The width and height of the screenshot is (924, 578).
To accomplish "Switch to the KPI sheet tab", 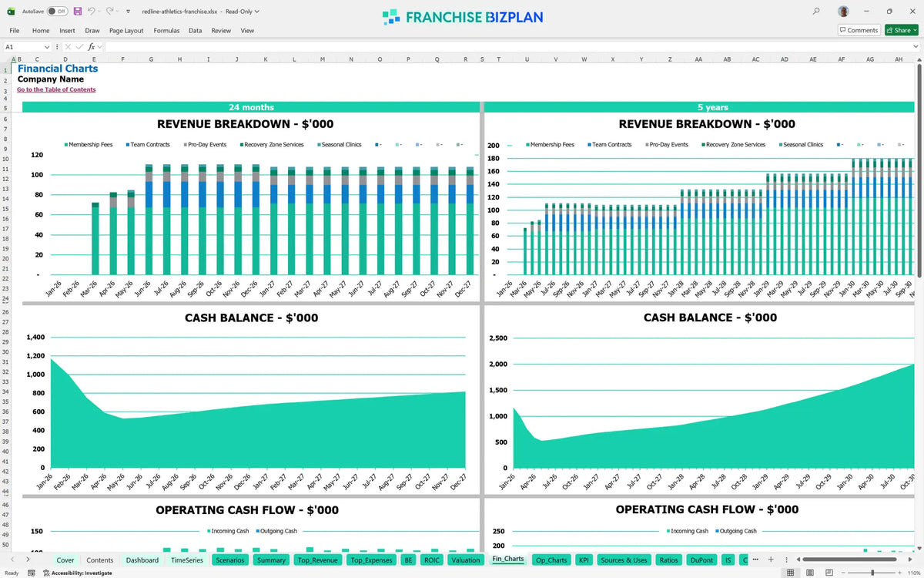I will [583, 560].
